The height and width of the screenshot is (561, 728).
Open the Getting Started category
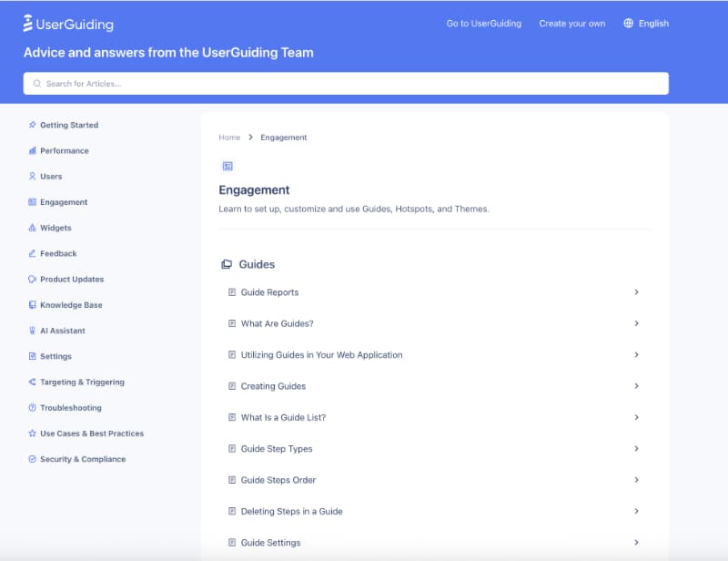click(69, 125)
